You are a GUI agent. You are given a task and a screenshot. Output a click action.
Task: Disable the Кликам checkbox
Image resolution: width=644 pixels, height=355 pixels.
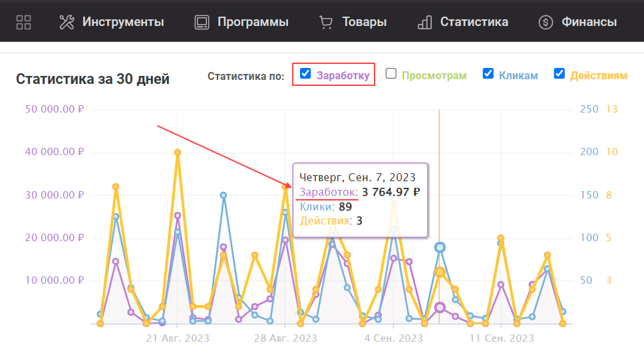coord(488,74)
